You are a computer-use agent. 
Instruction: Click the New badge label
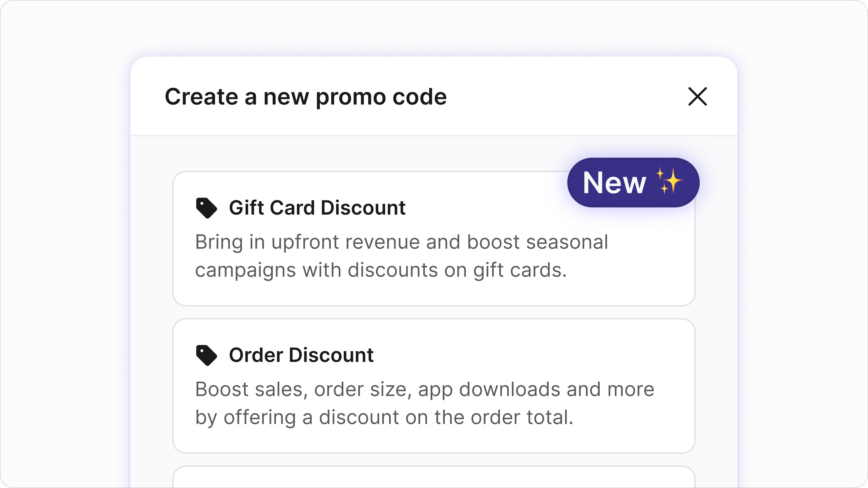pos(633,183)
